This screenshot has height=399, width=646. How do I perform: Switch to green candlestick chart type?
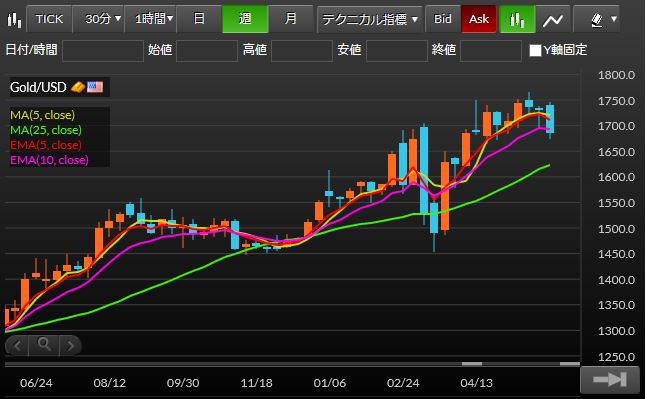click(517, 19)
